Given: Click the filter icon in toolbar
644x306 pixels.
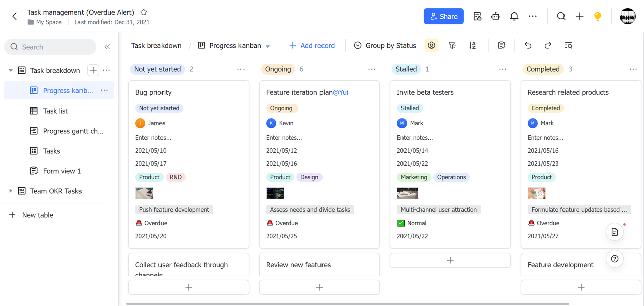Looking at the screenshot, I should 452,46.
